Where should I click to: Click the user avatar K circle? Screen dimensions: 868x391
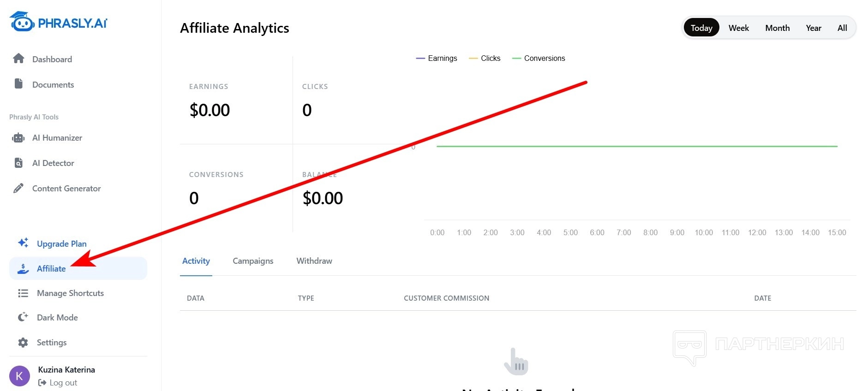click(19, 376)
